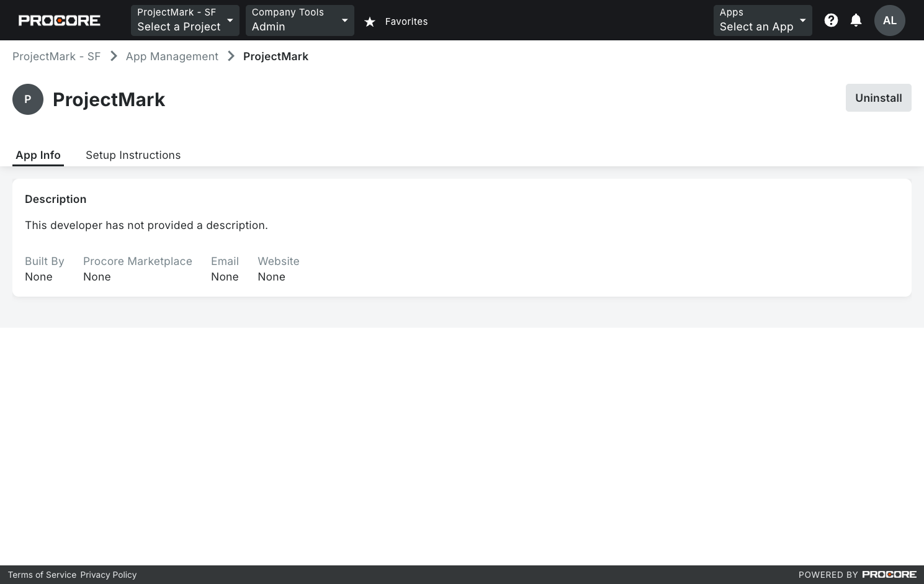Click the Description heading

point(55,199)
